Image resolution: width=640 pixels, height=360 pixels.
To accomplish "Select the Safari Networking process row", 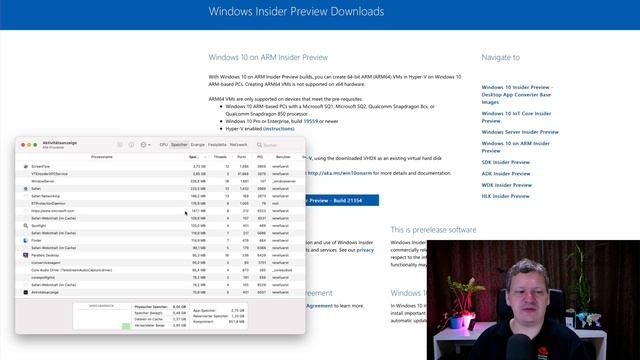I will click(160, 196).
